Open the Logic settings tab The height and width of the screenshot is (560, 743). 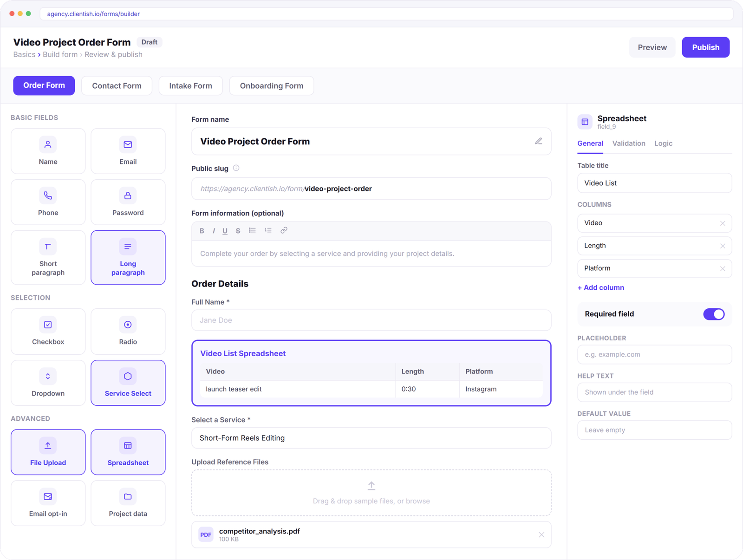[663, 143]
